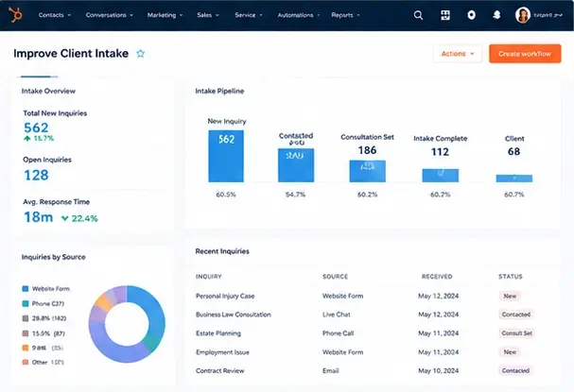Click the orange Other legend swatch
Screen dimensions: 574x392
pyautogui.click(x=26, y=362)
